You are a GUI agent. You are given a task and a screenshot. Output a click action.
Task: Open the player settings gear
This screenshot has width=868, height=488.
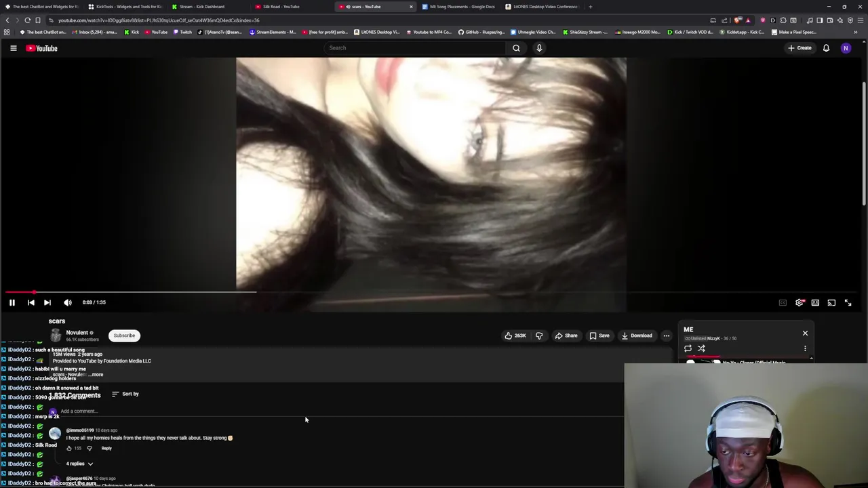point(800,302)
